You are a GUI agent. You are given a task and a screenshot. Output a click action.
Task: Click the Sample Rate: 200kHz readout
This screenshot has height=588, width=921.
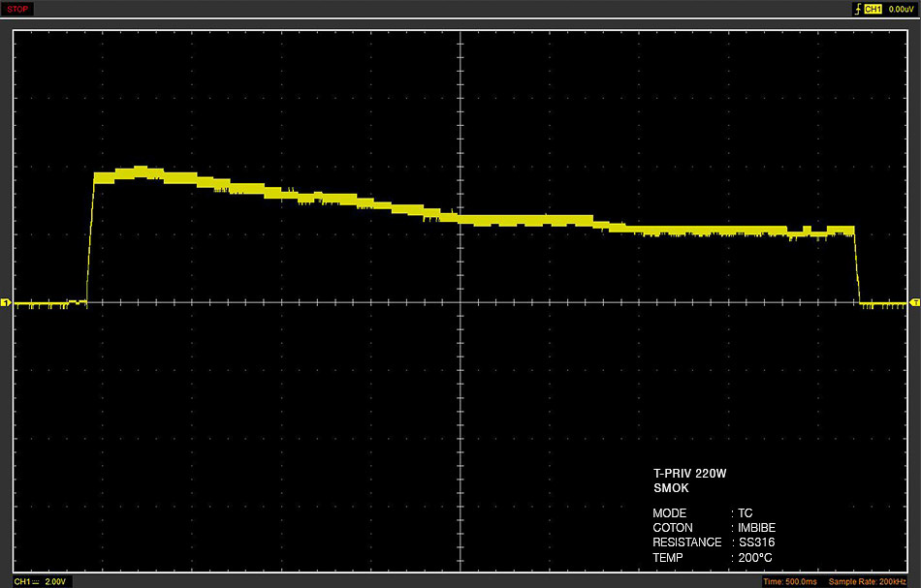[867, 581]
